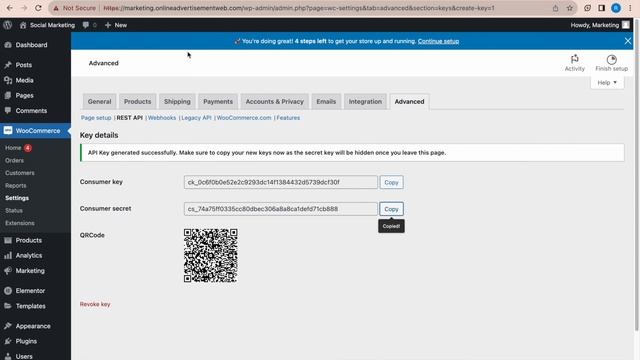The height and width of the screenshot is (360, 640).
Task: Click the browser address bar URL
Action: 299,8
